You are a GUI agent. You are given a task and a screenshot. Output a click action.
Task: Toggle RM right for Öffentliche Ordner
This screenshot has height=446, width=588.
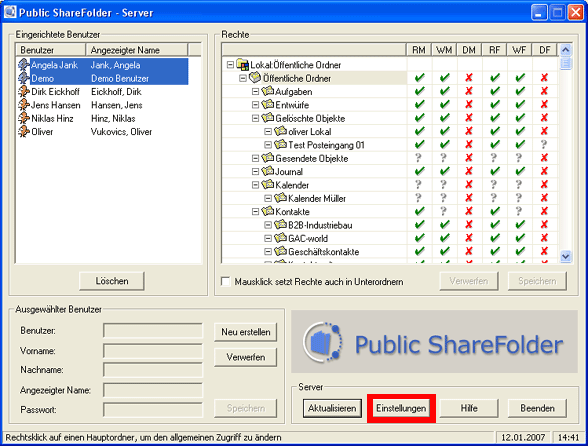click(419, 78)
